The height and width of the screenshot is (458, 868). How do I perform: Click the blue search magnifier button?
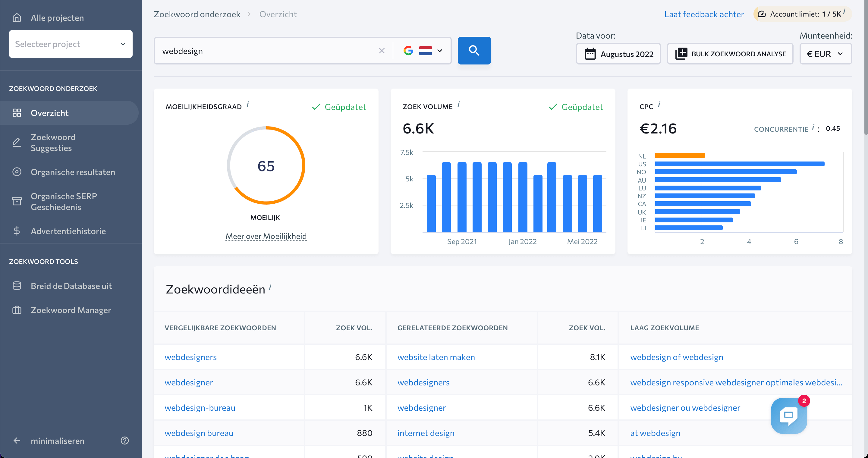(x=474, y=51)
